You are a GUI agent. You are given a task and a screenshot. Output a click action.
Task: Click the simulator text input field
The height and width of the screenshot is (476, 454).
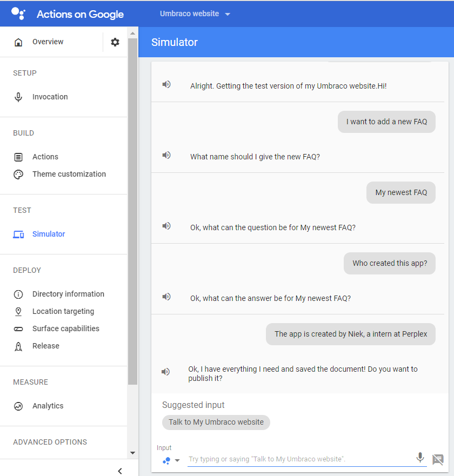click(x=300, y=459)
